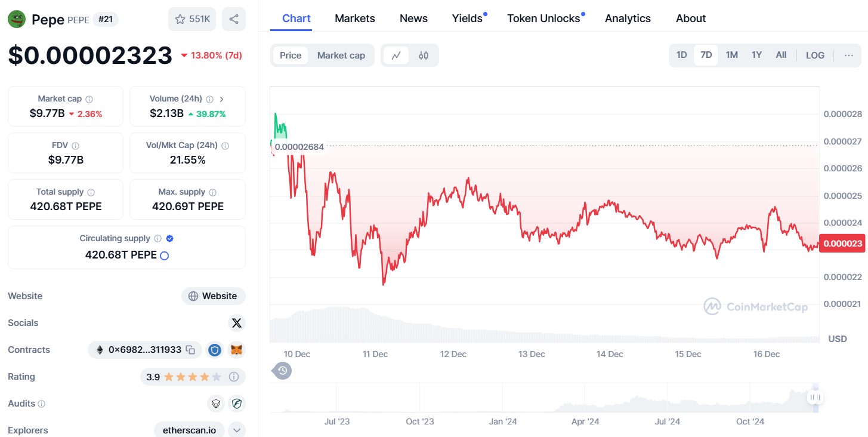868x437 pixels.
Task: Show FDV info icon
Action: point(75,146)
